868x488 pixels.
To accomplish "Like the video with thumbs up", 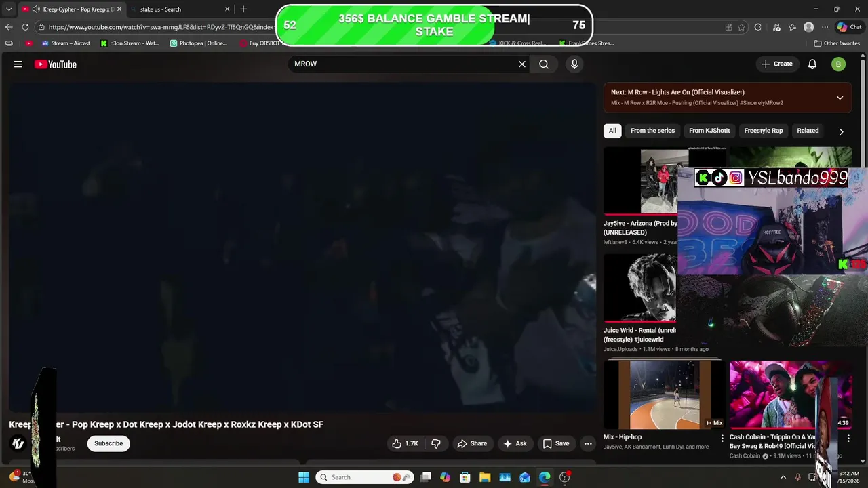I will pyautogui.click(x=404, y=443).
